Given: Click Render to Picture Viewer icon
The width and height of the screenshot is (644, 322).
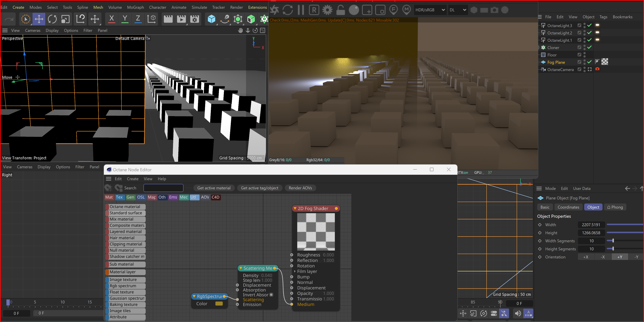Looking at the screenshot, I should click(x=181, y=19).
